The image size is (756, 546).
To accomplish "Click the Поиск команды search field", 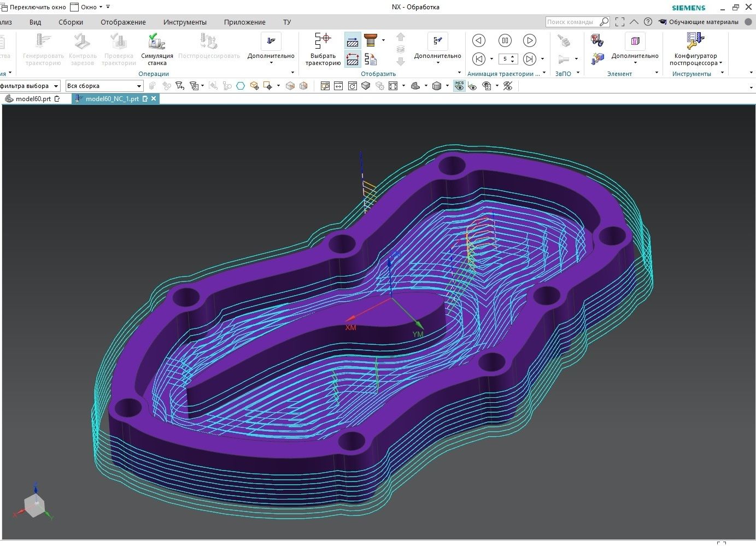I will (571, 22).
